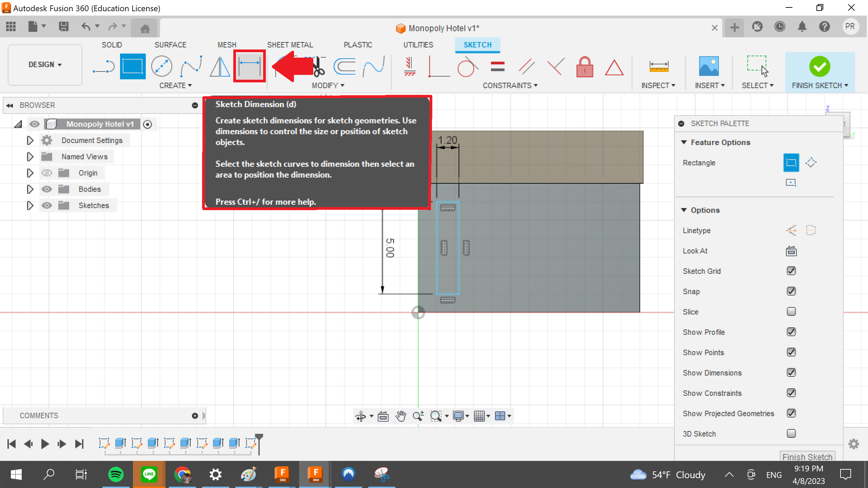The image size is (868, 488).
Task: Open the Design workspace dropdown
Action: pyautogui.click(x=45, y=64)
